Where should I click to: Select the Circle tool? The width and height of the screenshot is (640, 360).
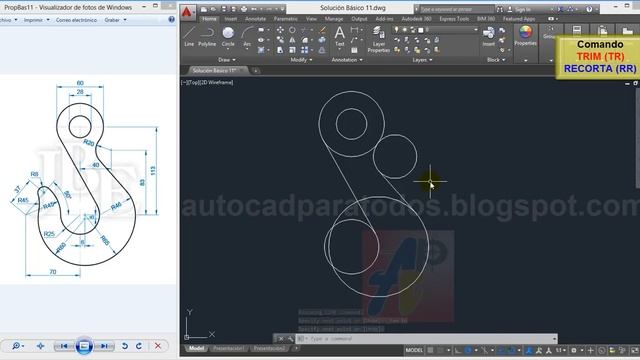pos(228,36)
